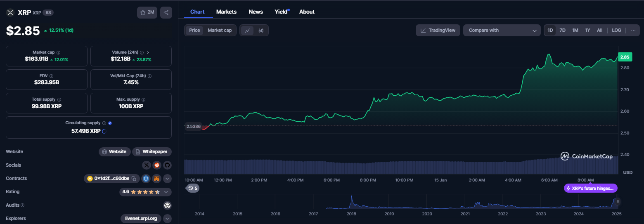This screenshot has width=644, height=224.
Task: Click info icon next to Volume (24h)
Action: coord(142,53)
